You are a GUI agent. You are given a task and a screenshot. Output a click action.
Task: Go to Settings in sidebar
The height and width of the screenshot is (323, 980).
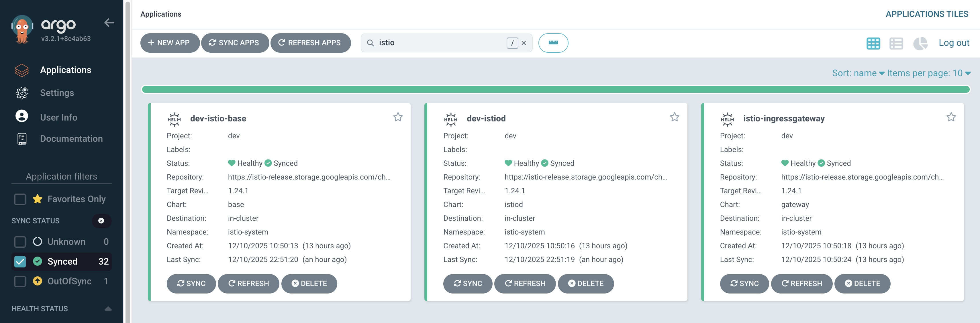[57, 93]
